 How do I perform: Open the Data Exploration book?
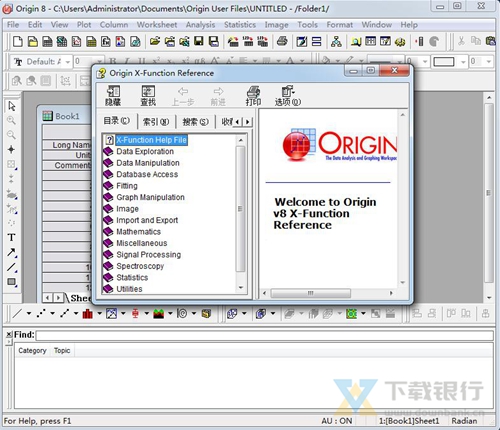point(145,151)
